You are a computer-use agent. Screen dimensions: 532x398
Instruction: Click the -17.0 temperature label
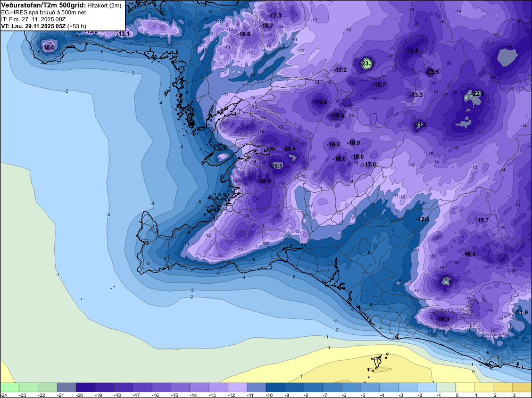point(370,164)
